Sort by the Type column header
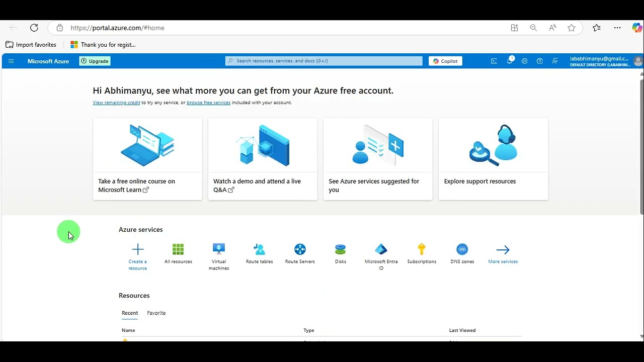The height and width of the screenshot is (362, 644). point(309,330)
